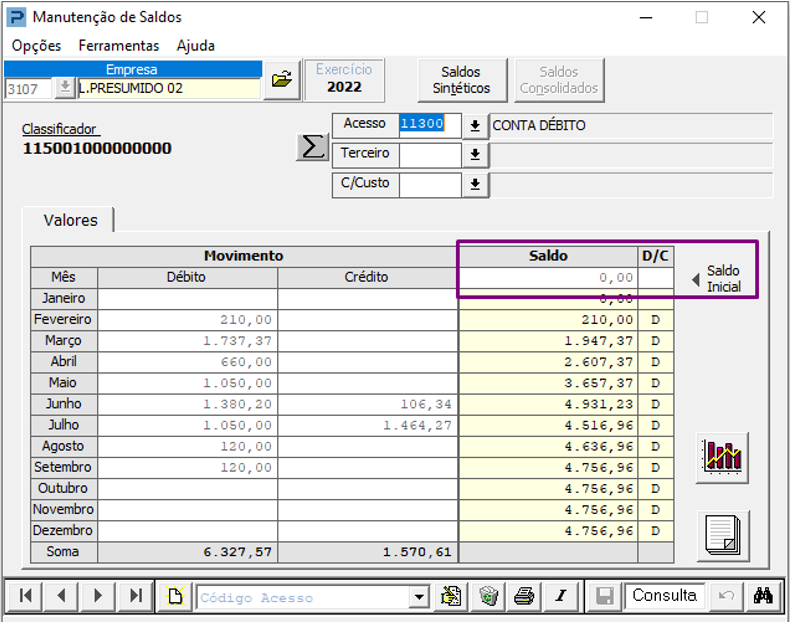Click the Débito column header
The image size is (793, 628).
tap(188, 278)
